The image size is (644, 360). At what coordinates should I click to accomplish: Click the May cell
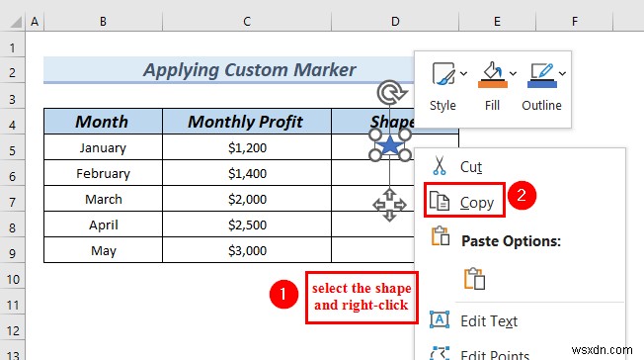pos(103,250)
